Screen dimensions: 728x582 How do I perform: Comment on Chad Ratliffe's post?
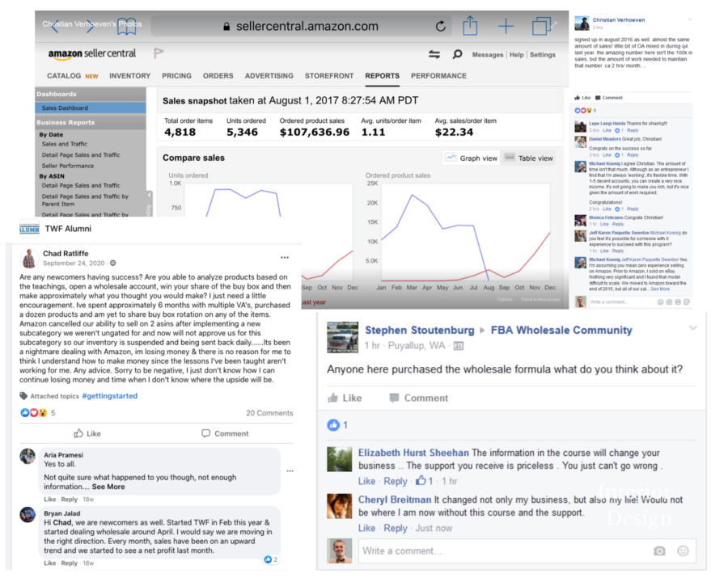point(225,433)
